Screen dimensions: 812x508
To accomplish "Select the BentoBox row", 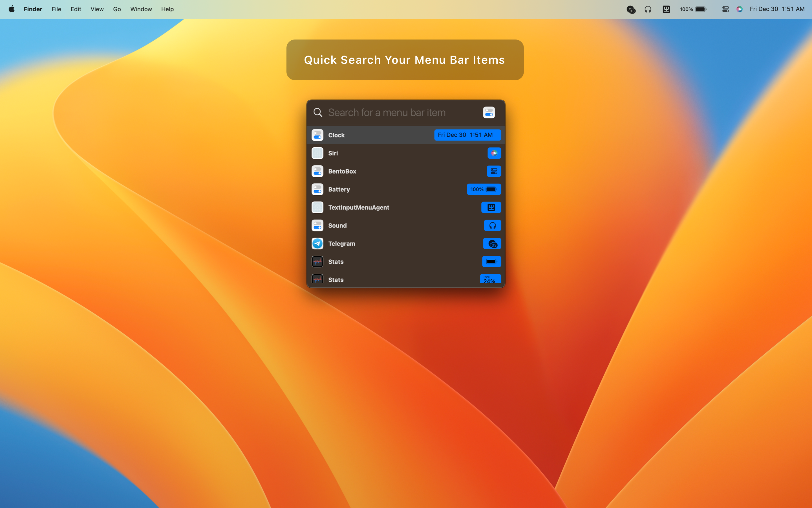I will (x=406, y=171).
